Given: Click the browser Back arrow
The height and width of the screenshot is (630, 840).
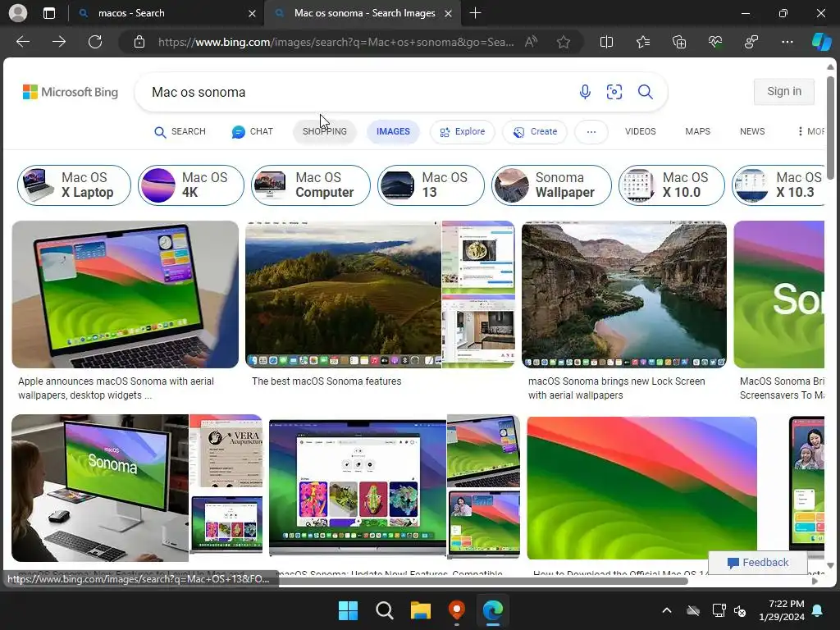Looking at the screenshot, I should [x=23, y=42].
